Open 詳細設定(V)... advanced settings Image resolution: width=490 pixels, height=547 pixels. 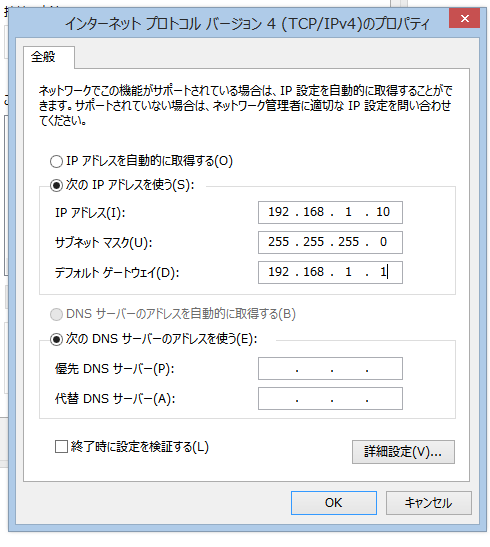[x=403, y=452]
